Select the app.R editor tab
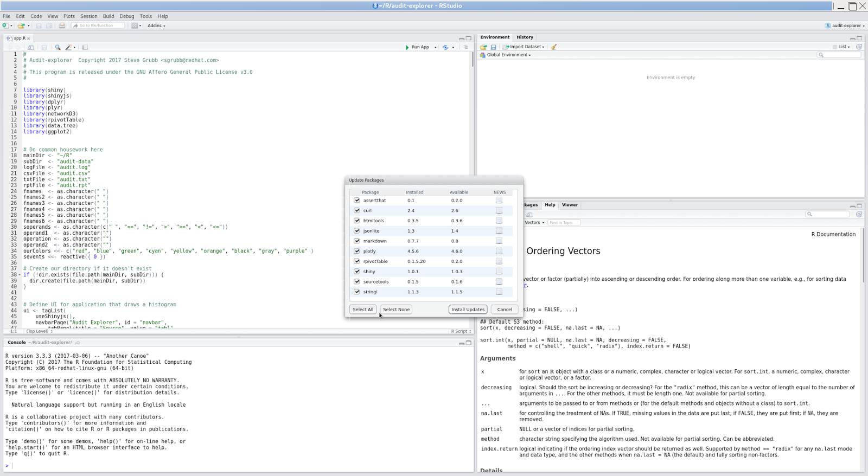Image resolution: width=868 pixels, height=476 pixels. click(x=19, y=38)
